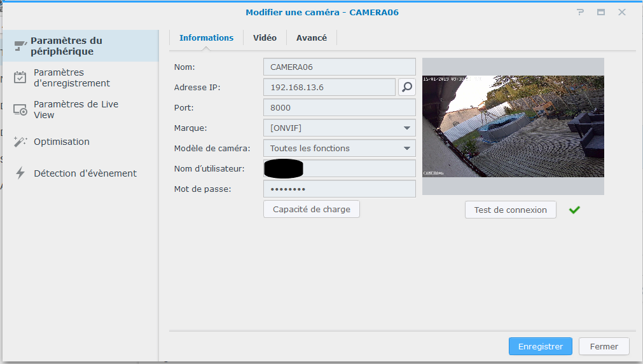The image size is (643, 364).
Task: Open the Avancé tab
Action: (311, 38)
